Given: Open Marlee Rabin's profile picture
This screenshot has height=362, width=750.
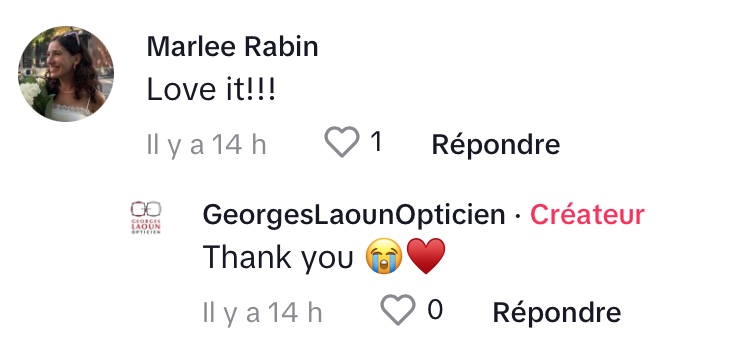Looking at the screenshot, I should point(66,74).
